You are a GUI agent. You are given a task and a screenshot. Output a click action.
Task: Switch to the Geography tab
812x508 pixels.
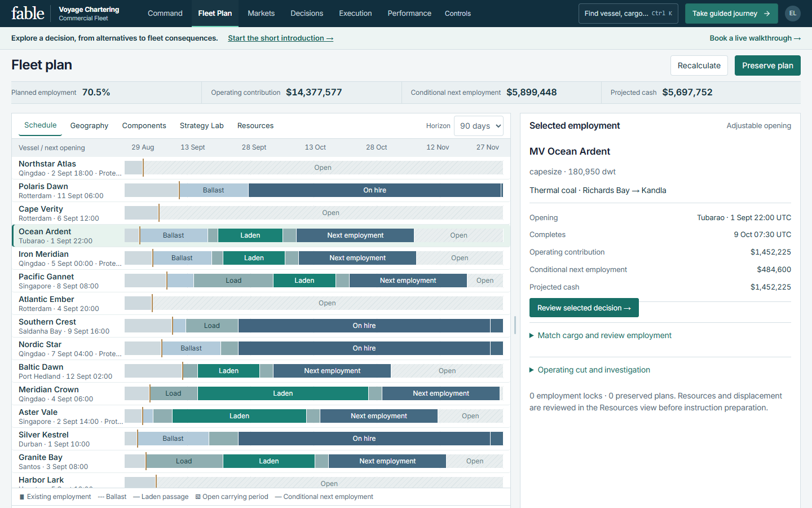click(x=89, y=125)
